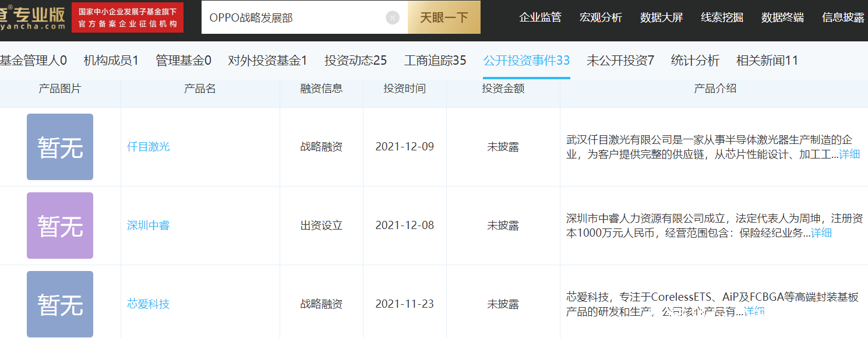Click the 暂无 thumbnail for 芯爱科技
The height and width of the screenshot is (338, 868).
point(60,304)
